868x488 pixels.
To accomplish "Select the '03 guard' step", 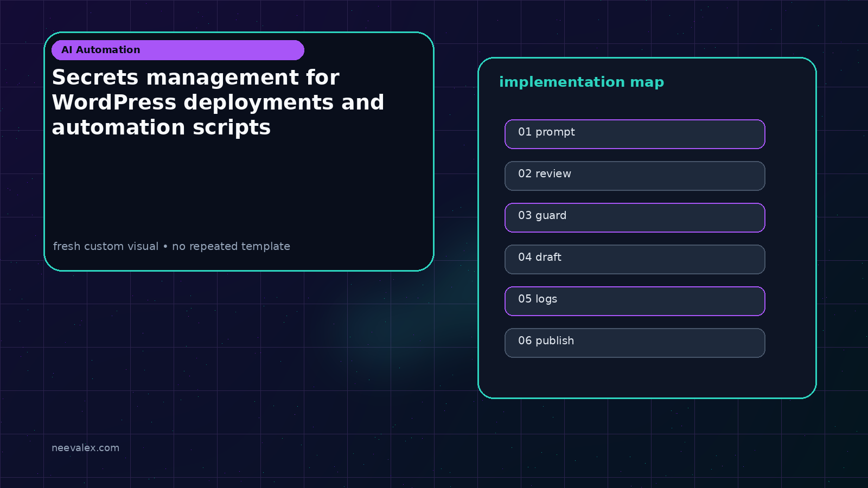I will pyautogui.click(x=635, y=217).
